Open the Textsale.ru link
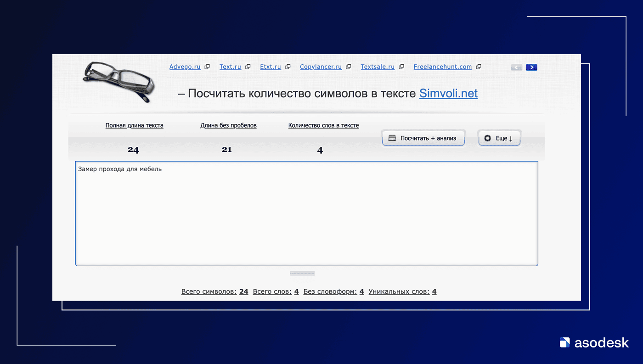 click(378, 67)
